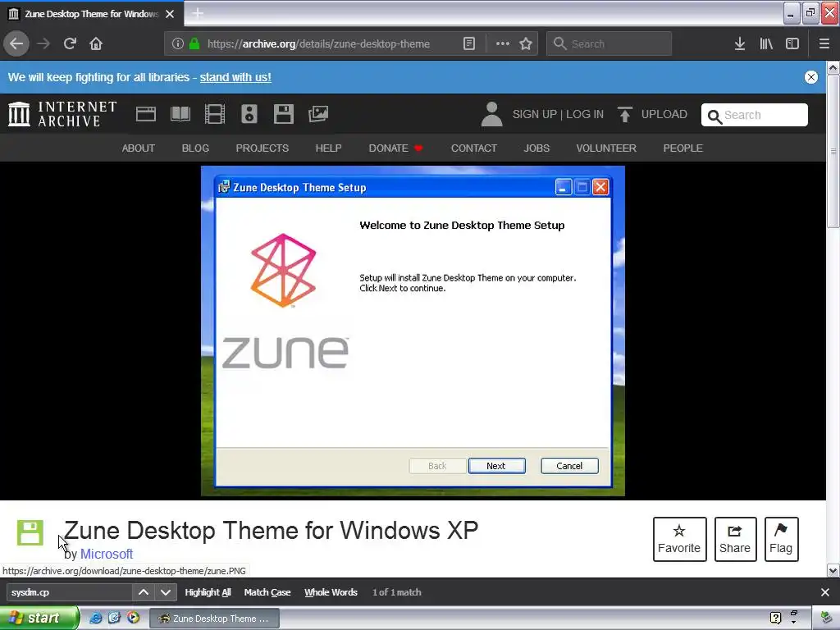Open the Audio speaker icon
Screen dimensions: 840x630
[x=249, y=114]
